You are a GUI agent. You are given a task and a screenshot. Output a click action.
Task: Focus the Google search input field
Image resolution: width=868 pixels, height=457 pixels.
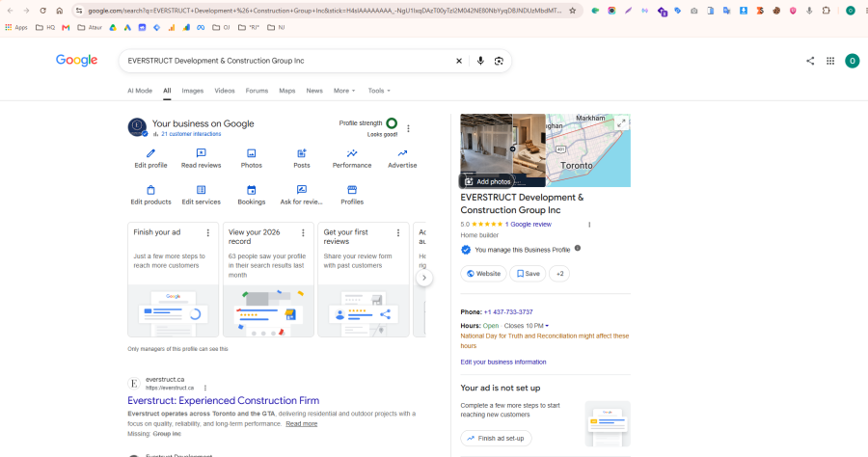coord(287,61)
